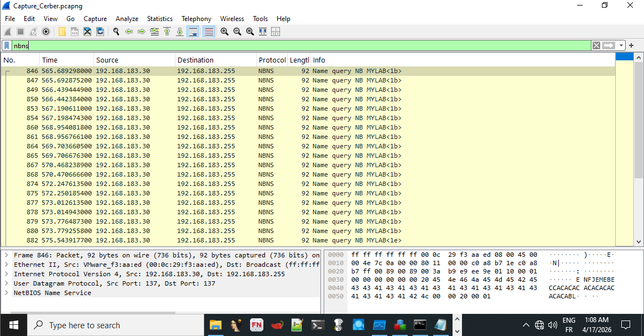Go forward in packet history with green right arrow
The height and width of the screenshot is (336, 644).
(x=142, y=32)
